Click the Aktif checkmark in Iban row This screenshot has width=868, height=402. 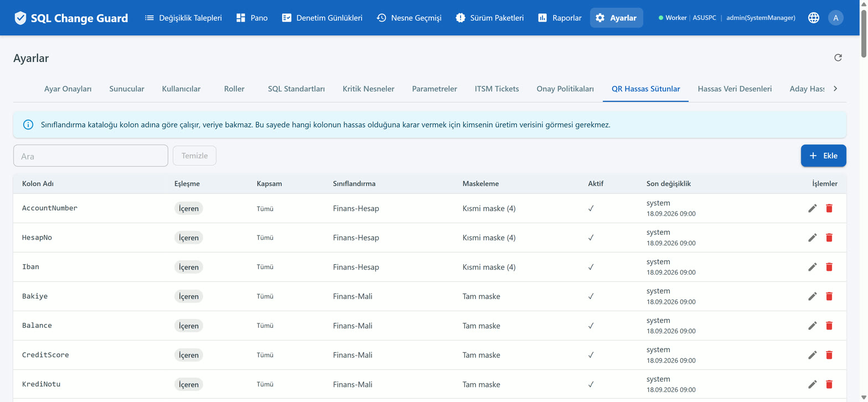pyautogui.click(x=591, y=267)
